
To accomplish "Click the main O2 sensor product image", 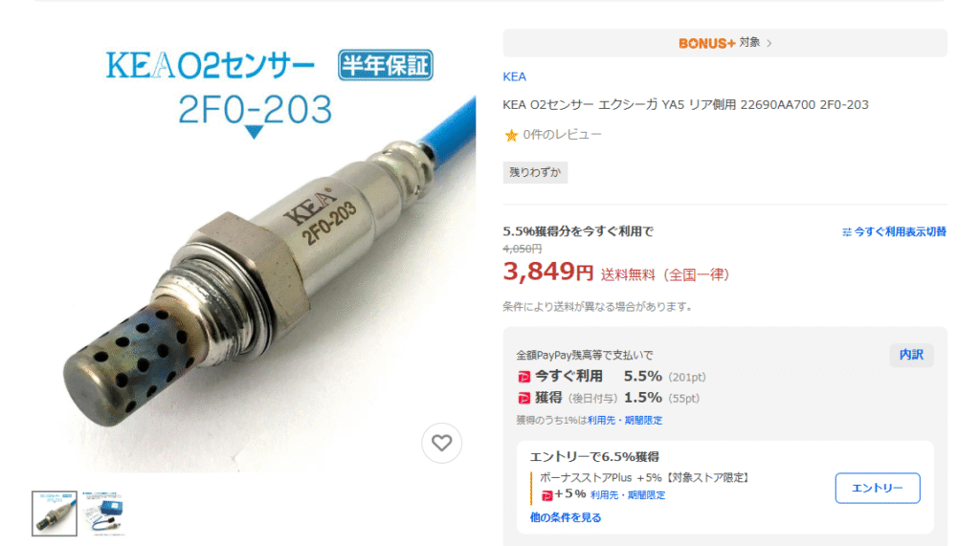I will coord(255,250).
